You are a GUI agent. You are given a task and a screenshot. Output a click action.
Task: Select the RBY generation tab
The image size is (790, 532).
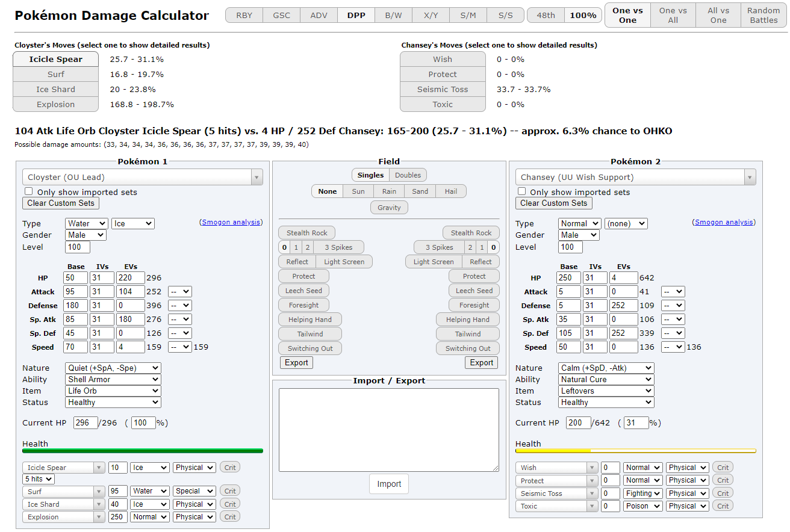pos(244,16)
